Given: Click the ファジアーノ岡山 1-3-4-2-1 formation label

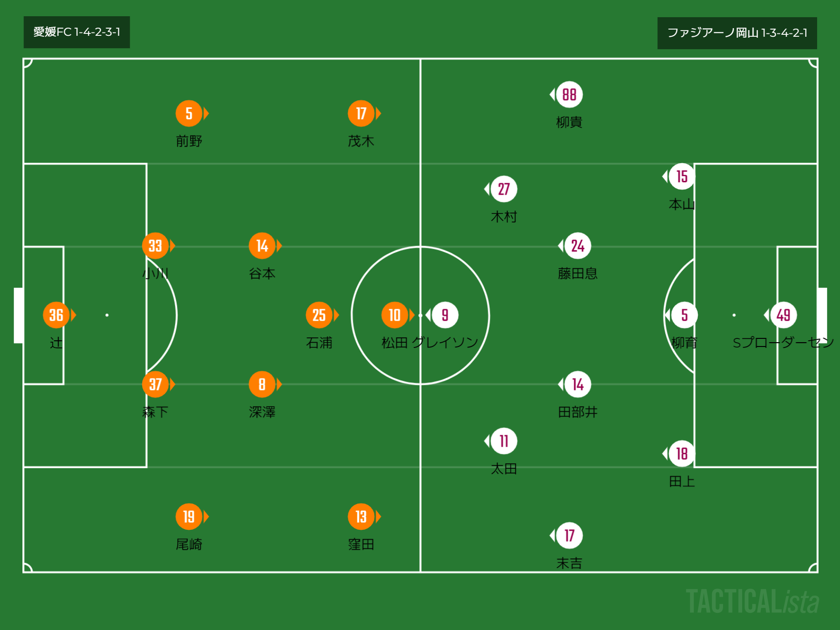Looking at the screenshot, I should (x=737, y=33).
